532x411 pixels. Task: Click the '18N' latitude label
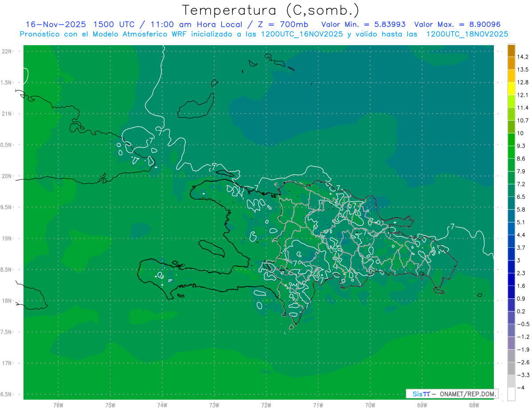pos(6,301)
